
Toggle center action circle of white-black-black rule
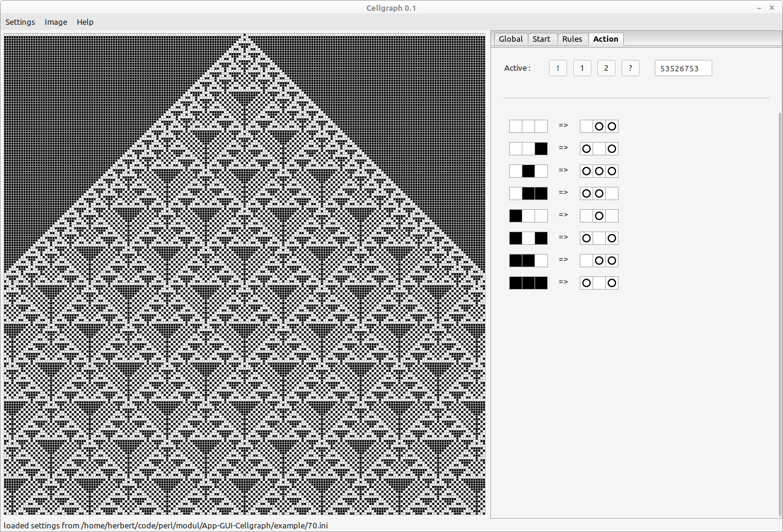(x=599, y=193)
